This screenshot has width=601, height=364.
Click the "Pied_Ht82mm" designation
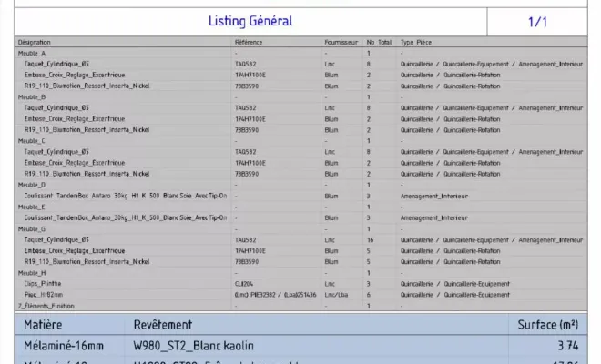(x=44, y=295)
